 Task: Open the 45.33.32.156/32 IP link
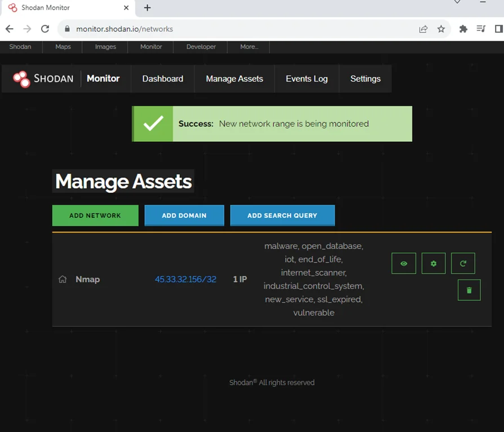pyautogui.click(x=185, y=279)
